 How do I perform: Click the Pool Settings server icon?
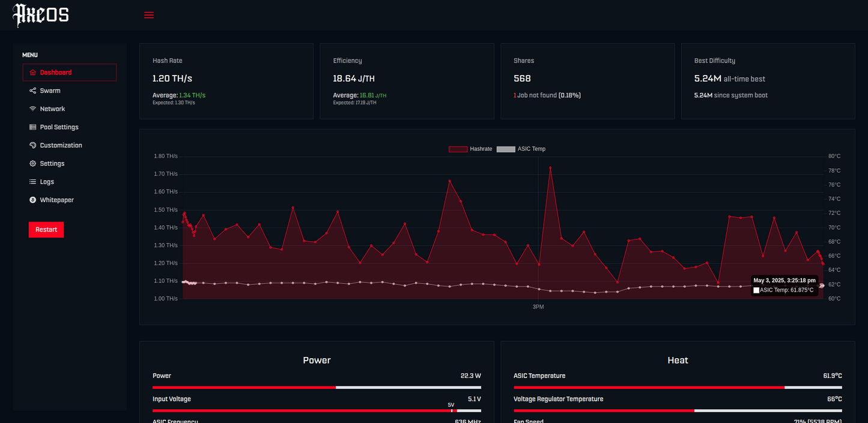click(x=33, y=127)
